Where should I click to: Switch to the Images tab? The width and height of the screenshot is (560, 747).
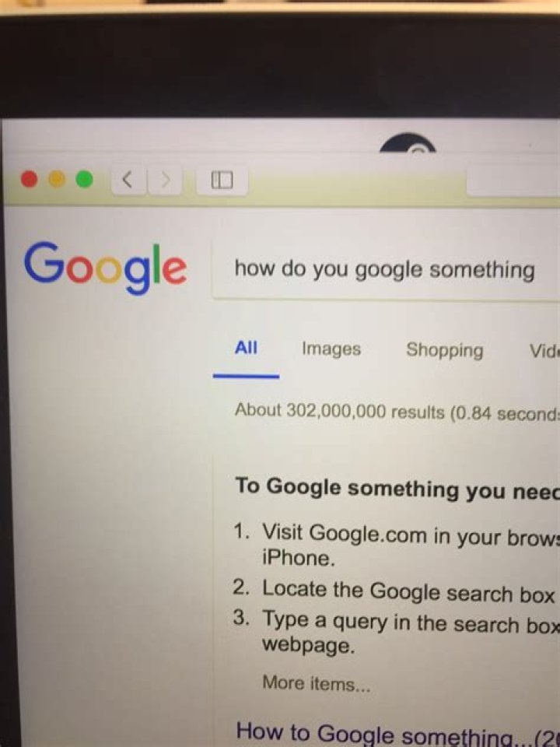coord(331,349)
